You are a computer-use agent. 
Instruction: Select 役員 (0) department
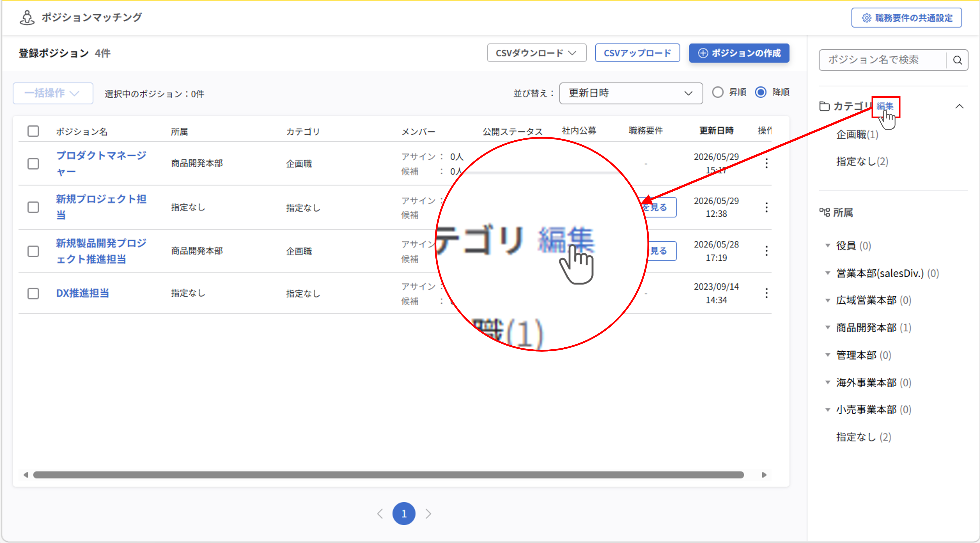click(x=853, y=246)
